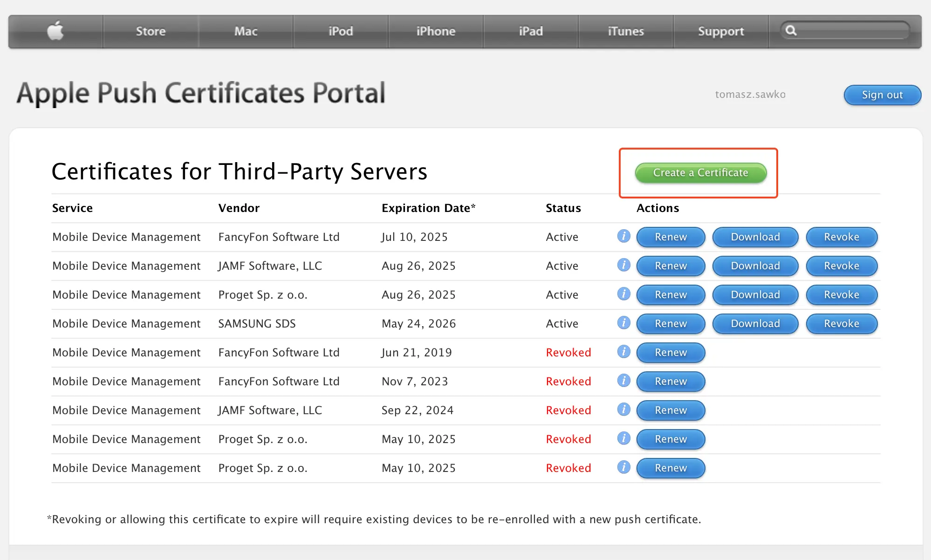The image size is (931, 560).
Task: Download the SAMSUNG SDS certificate
Action: (x=755, y=324)
